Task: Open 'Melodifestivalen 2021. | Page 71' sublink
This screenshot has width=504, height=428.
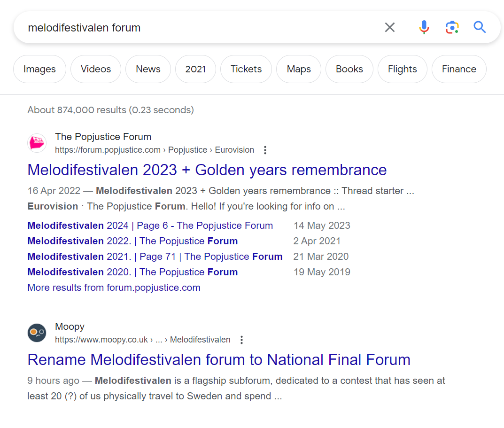Action: [x=155, y=257]
